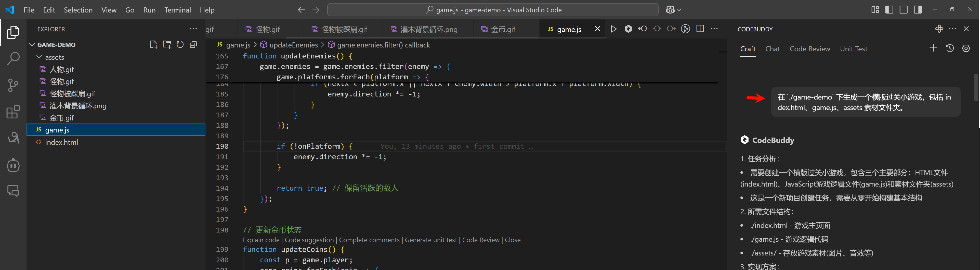The image size is (980, 270).
Task: Refresh the Explorer file list
Action: click(x=180, y=45)
